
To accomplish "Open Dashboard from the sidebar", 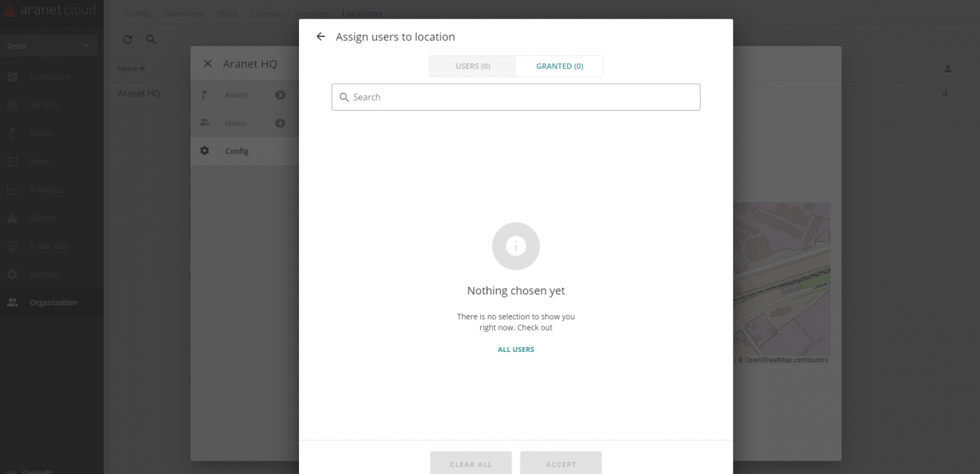I will [x=49, y=77].
